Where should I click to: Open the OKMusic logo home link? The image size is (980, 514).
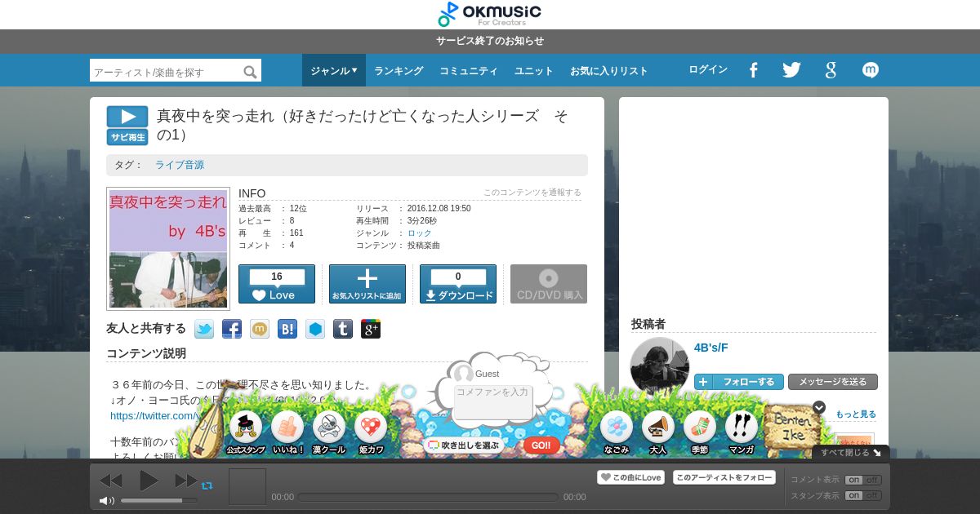489,14
